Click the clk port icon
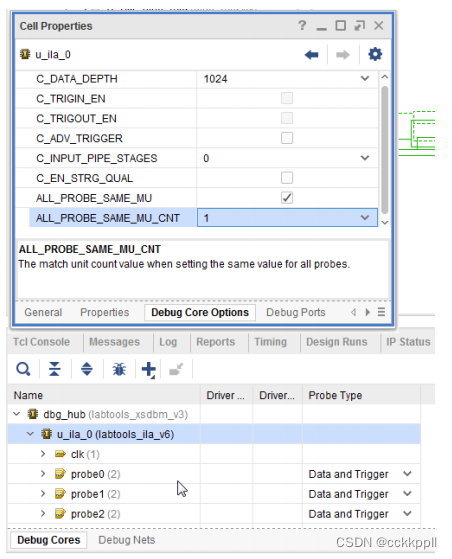The height and width of the screenshot is (559, 452). (60, 454)
